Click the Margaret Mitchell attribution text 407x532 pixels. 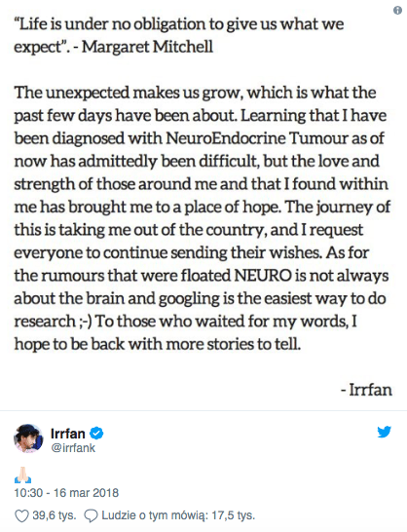(x=148, y=47)
